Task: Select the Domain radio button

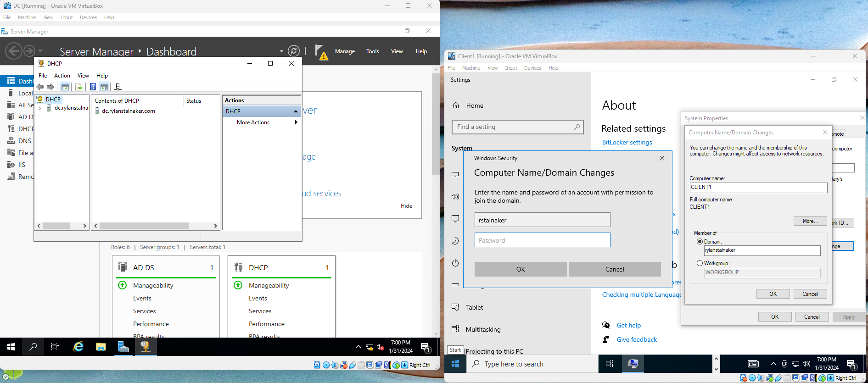Action: point(700,242)
